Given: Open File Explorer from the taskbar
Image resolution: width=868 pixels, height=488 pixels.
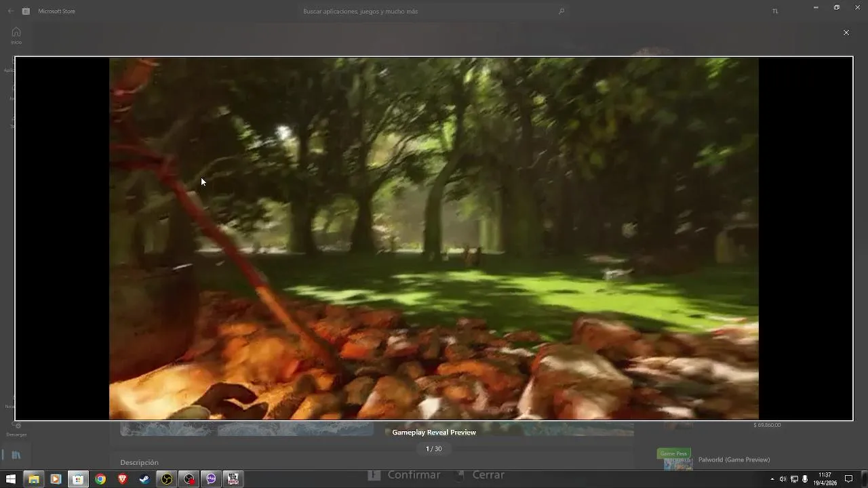Looking at the screenshot, I should coord(33,479).
